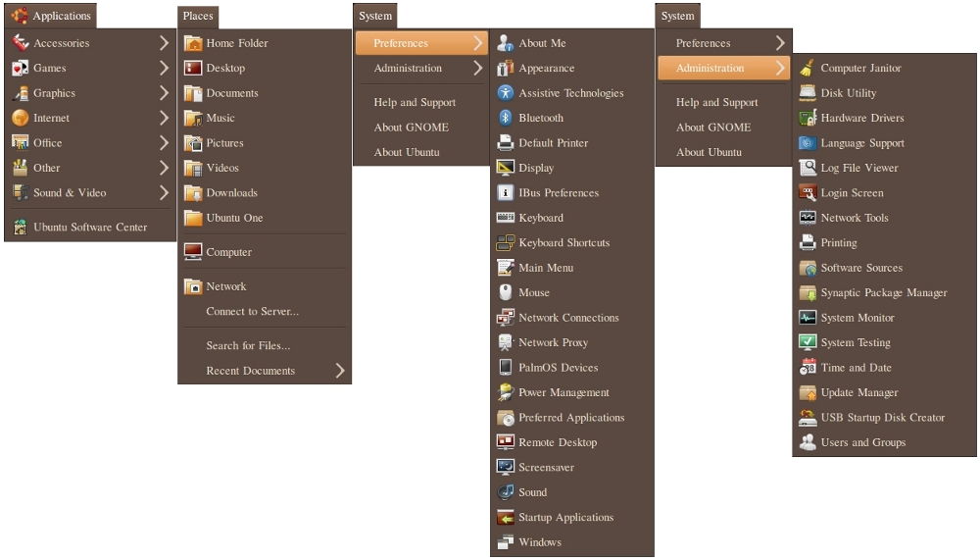Click the Assistive Technologies icon
Screen dimensions: 980x560
[x=505, y=92]
